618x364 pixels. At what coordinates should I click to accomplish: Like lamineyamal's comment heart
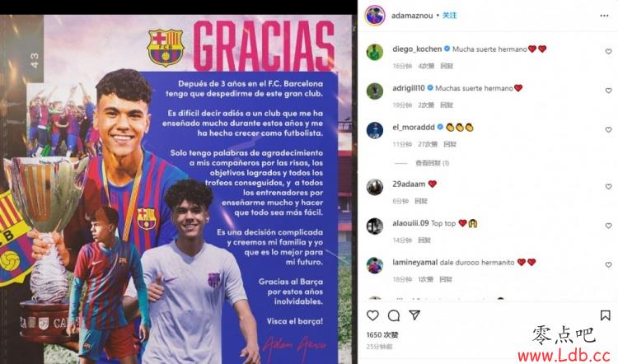(x=608, y=264)
